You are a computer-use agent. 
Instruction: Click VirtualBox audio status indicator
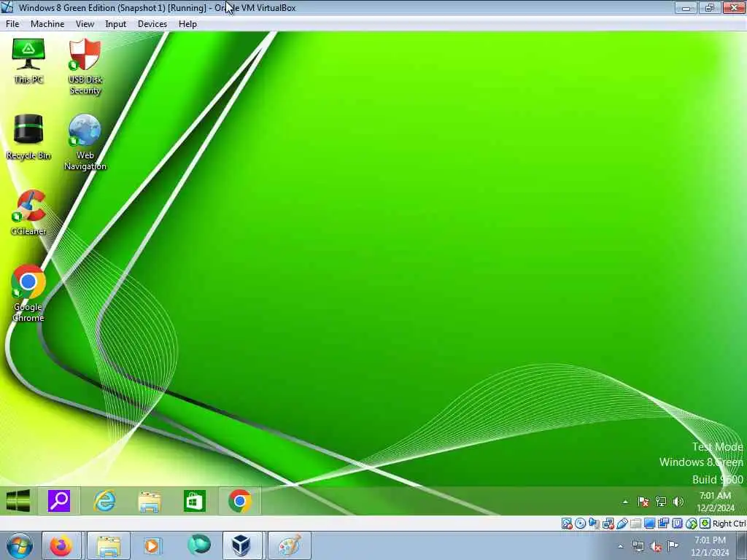594,524
